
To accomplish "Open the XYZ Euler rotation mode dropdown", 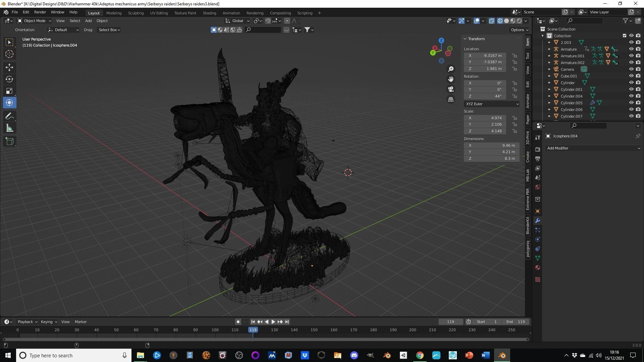I will coord(492,104).
